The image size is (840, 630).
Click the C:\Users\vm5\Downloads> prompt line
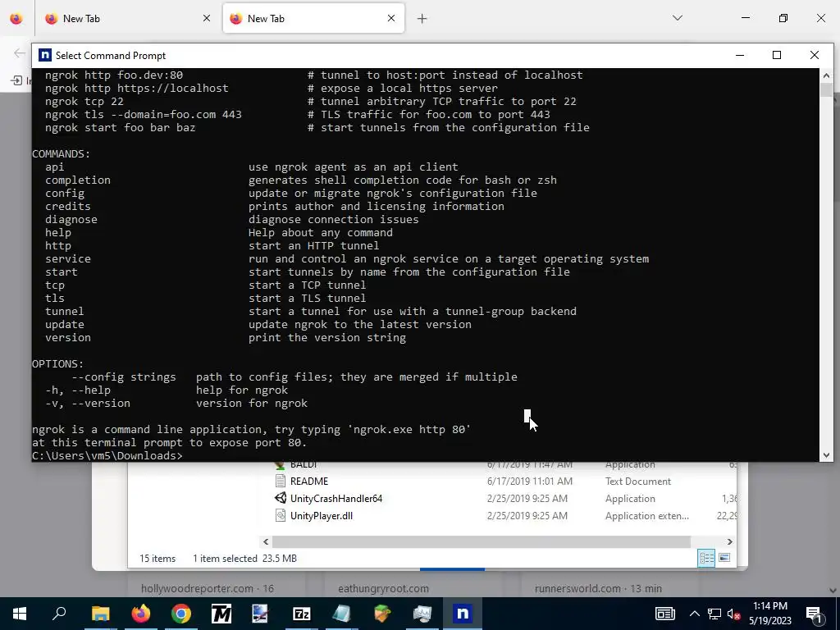tap(107, 455)
